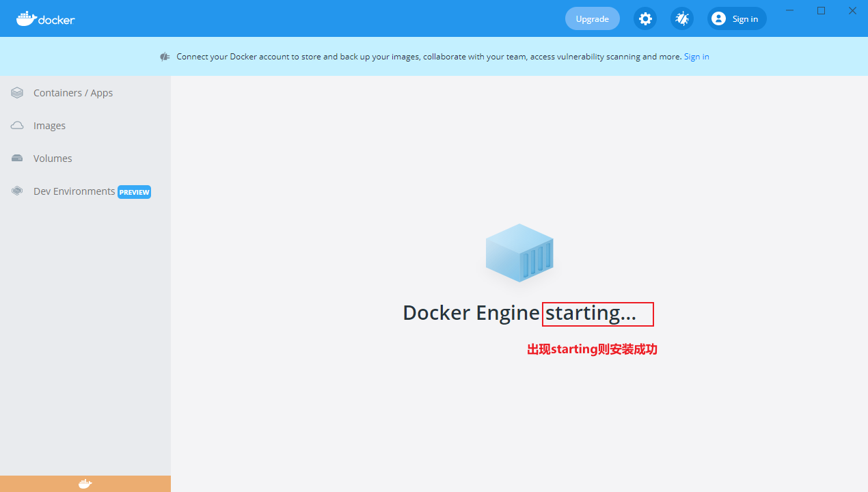
Task: Click the Upgrade button
Action: click(x=592, y=18)
